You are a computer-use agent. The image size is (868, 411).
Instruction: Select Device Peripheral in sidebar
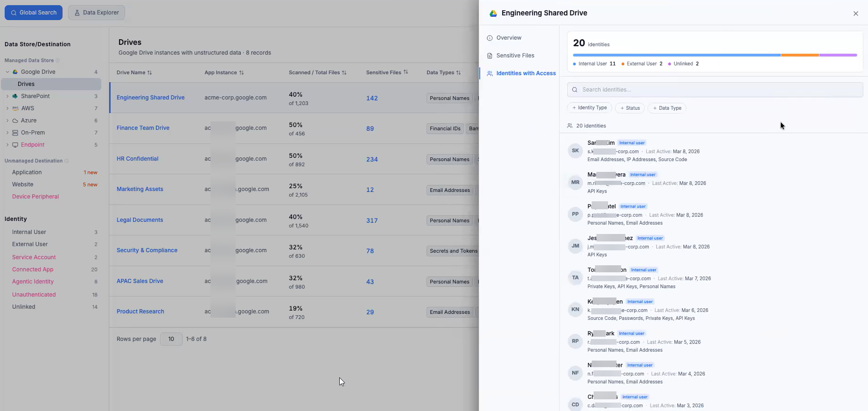point(35,197)
